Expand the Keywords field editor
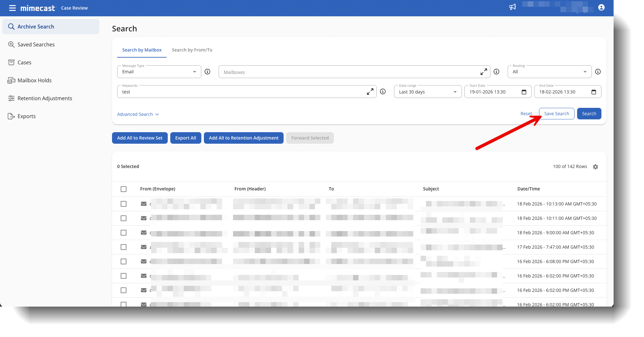 click(x=370, y=92)
